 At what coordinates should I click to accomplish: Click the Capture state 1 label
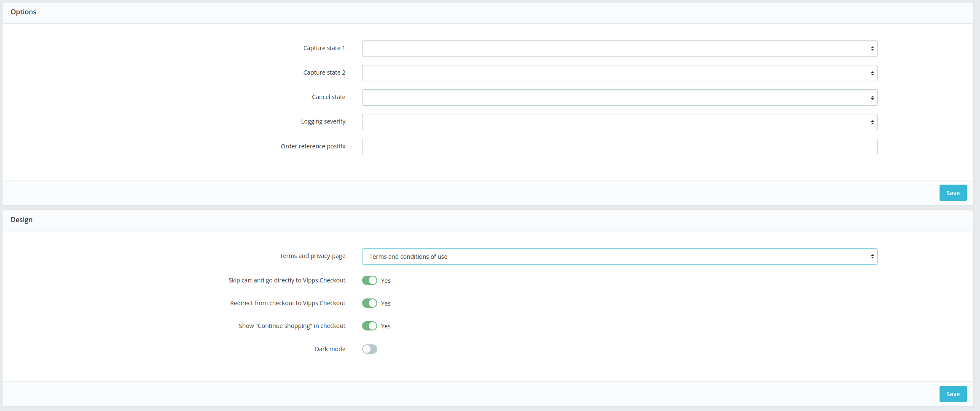point(324,48)
